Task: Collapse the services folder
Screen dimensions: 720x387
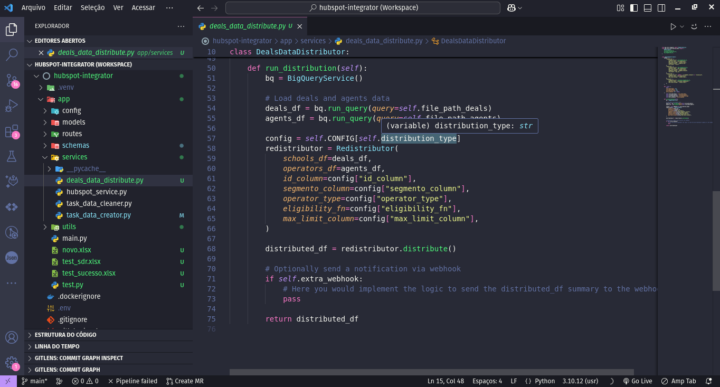Action: 74,157
